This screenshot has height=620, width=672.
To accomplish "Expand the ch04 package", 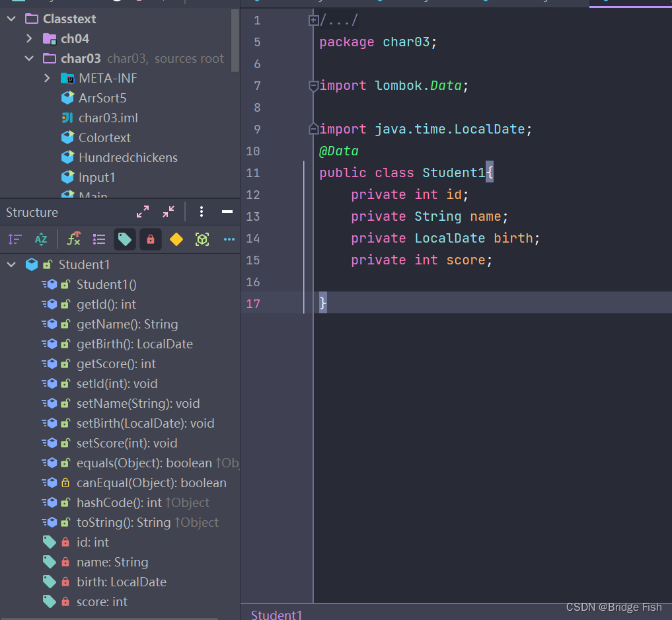I will [x=28, y=38].
